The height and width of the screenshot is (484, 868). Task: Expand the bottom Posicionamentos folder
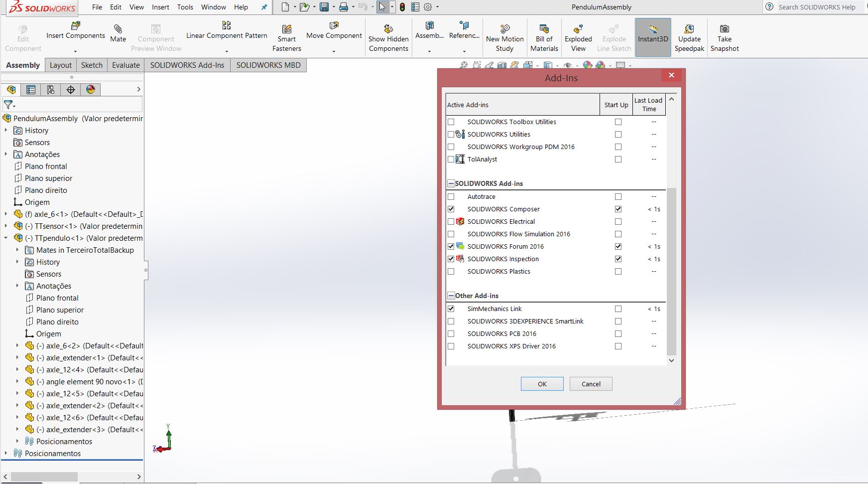(6, 453)
